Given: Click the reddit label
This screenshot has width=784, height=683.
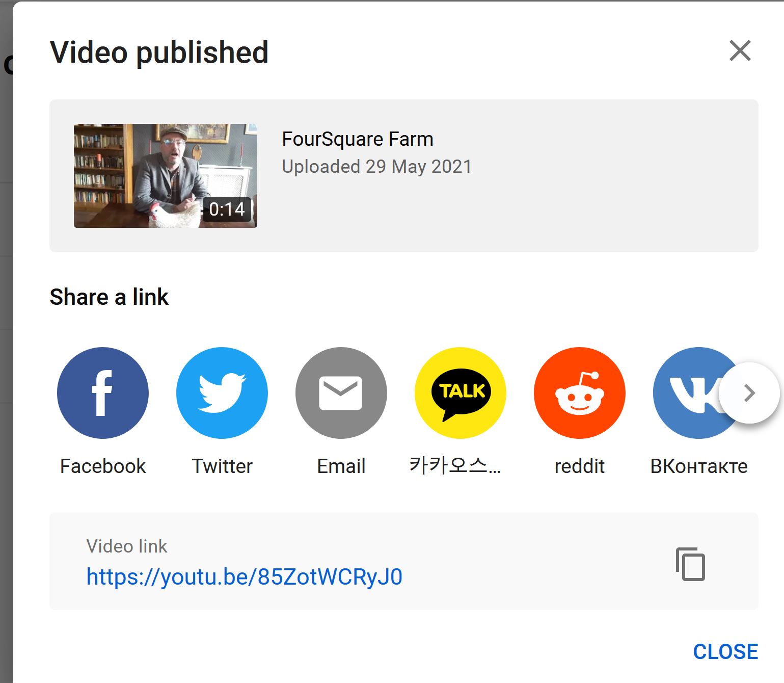Looking at the screenshot, I should coord(580,466).
